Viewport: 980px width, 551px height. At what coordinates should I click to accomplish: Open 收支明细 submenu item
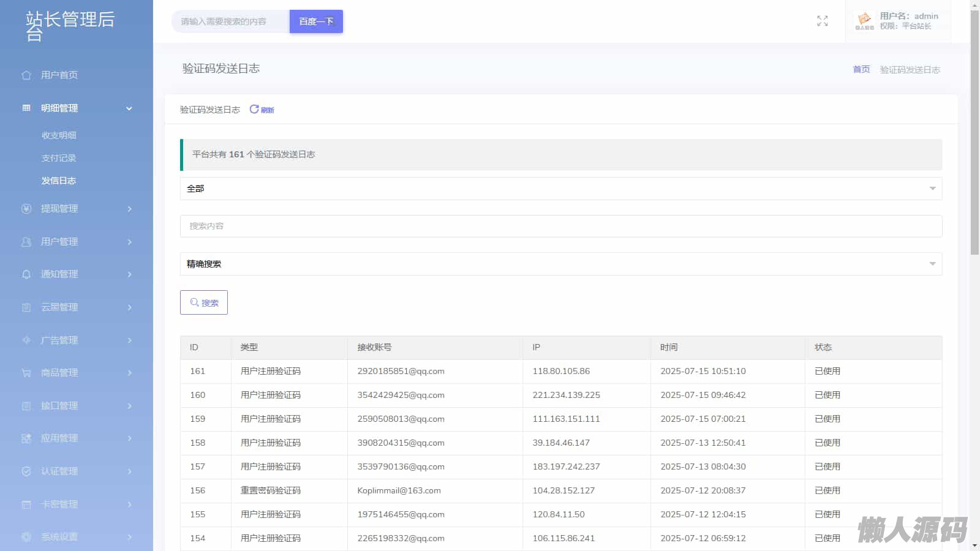click(59, 135)
